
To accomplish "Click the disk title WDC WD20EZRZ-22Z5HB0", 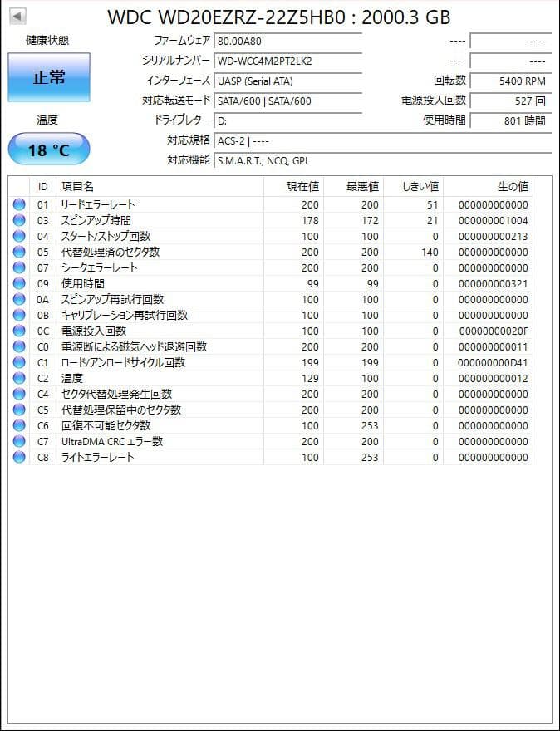I will (x=228, y=17).
